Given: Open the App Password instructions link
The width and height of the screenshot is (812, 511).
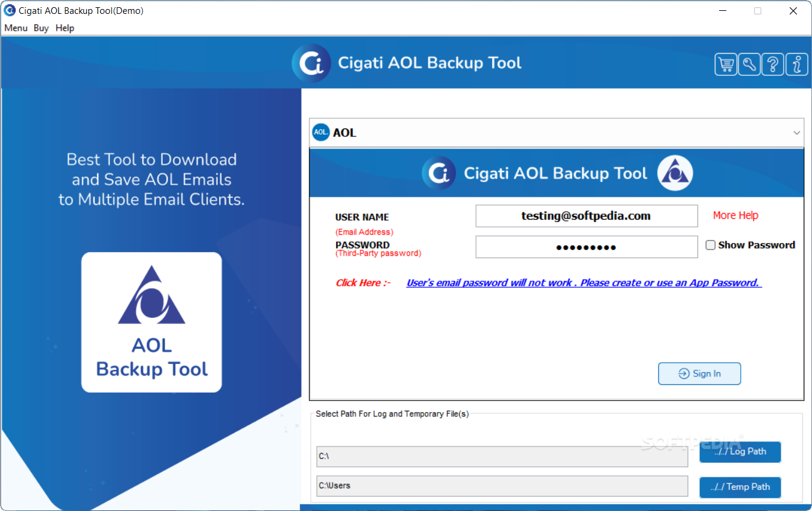Looking at the screenshot, I should pos(584,282).
